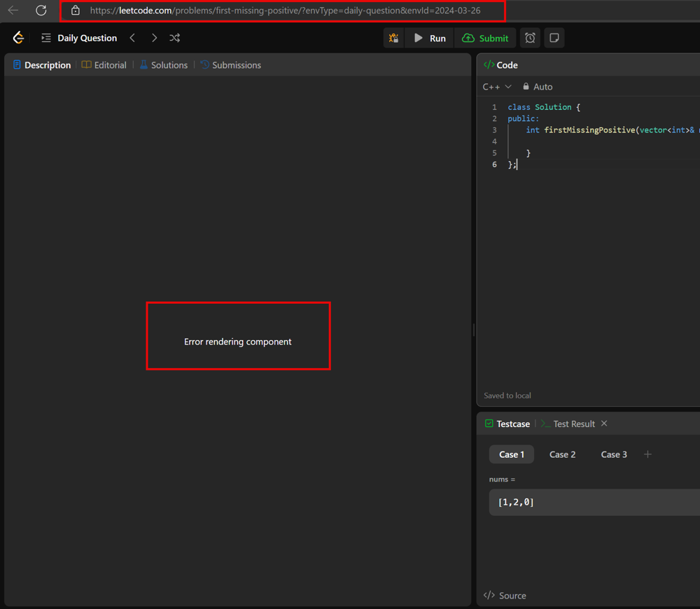Submit the solution
The width and height of the screenshot is (700, 609).
tap(486, 38)
